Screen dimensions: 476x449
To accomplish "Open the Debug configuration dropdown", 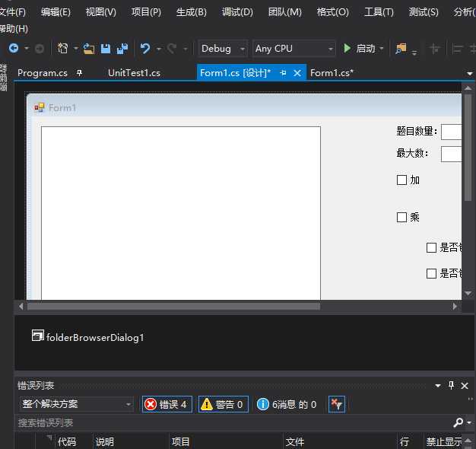I will pyautogui.click(x=223, y=49).
